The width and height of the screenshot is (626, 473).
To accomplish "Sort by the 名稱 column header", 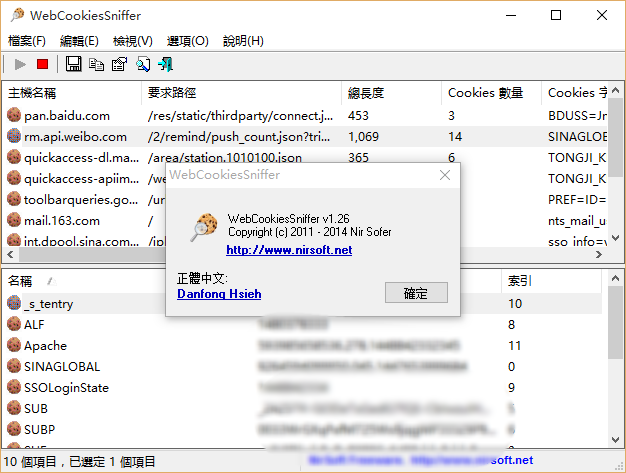I will (x=20, y=281).
